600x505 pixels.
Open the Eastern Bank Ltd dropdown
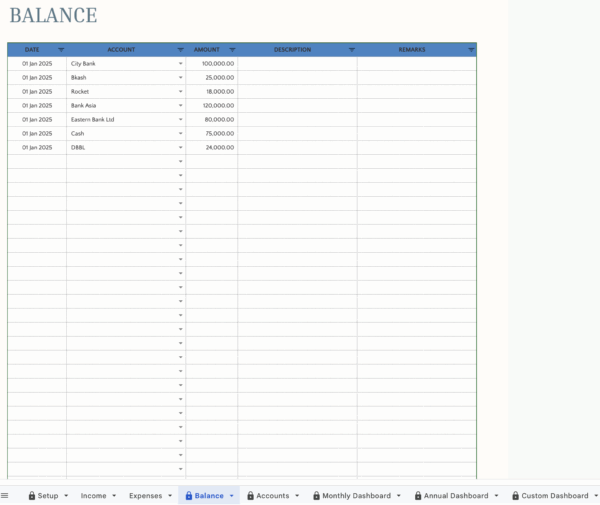click(x=181, y=119)
